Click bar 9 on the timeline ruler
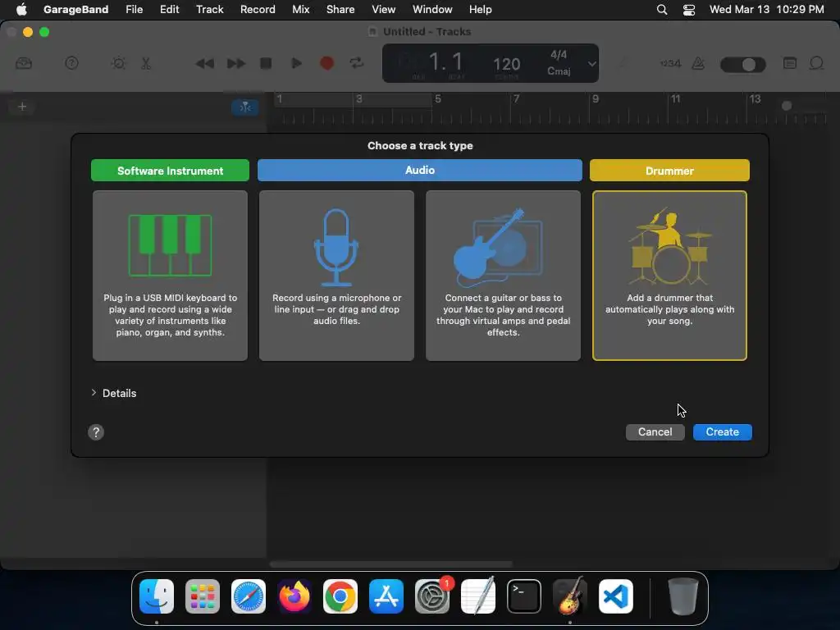This screenshot has width=840, height=630. tap(596, 98)
